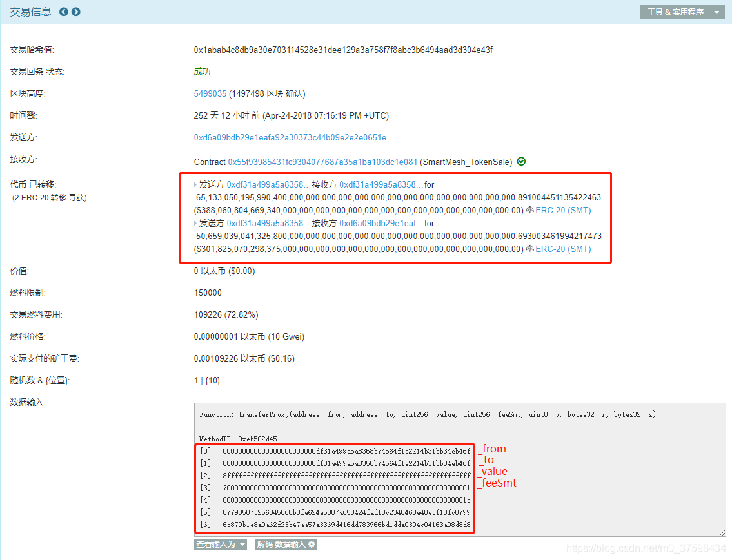The width and height of the screenshot is (732, 560).
Task: Open second ERC-20 (SMT) token link
Action: point(563,249)
